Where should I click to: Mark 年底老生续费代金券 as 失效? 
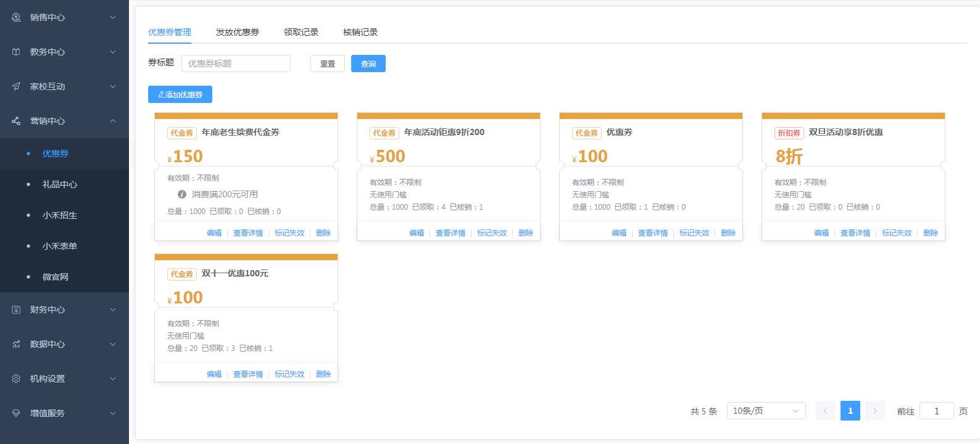[x=289, y=233]
